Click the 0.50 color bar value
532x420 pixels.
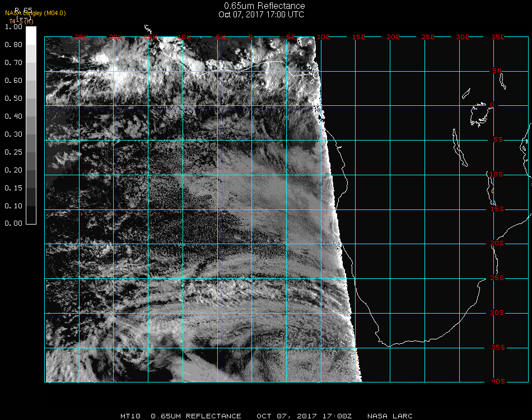point(13,99)
